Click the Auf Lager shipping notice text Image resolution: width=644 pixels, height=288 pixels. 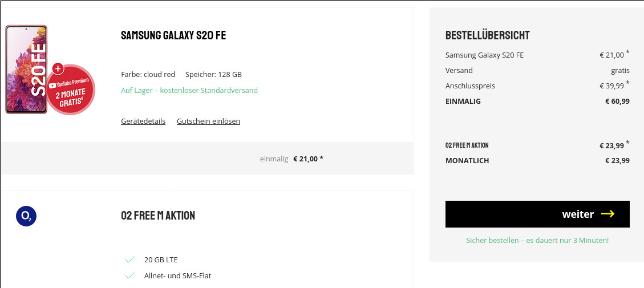(x=189, y=90)
